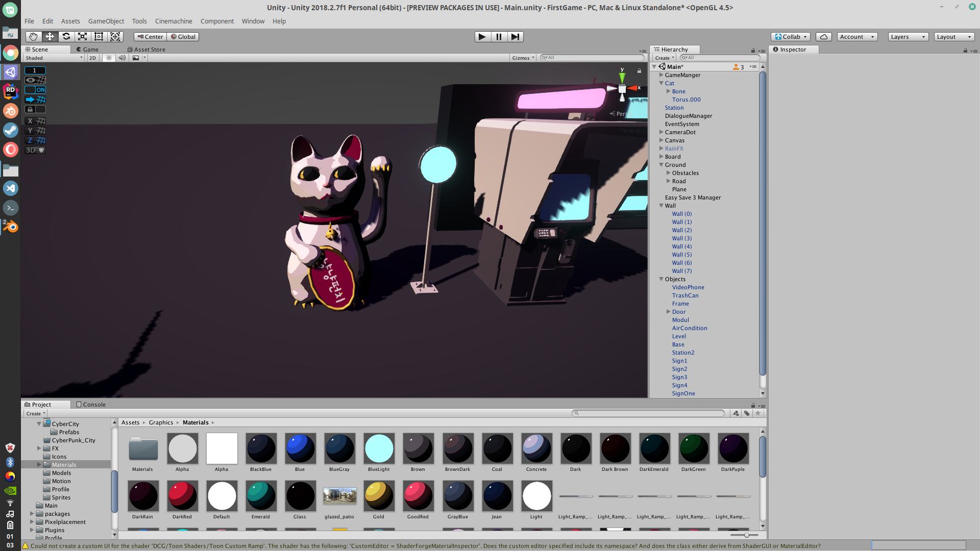
Task: Toggle X axis grid button
Action: click(x=35, y=121)
